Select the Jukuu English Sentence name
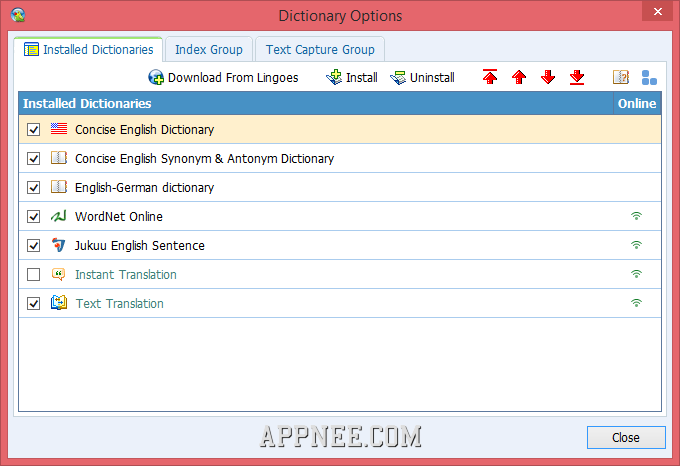This screenshot has width=680, height=466. coord(140,246)
